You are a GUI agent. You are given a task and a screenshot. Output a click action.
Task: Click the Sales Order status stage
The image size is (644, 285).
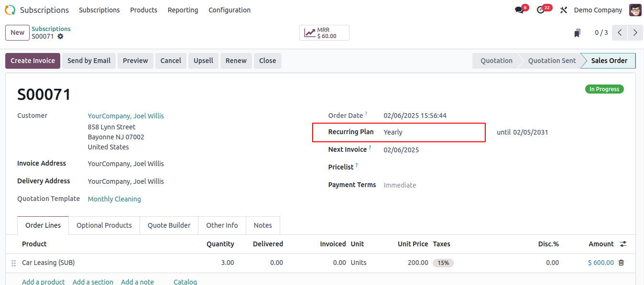point(609,61)
